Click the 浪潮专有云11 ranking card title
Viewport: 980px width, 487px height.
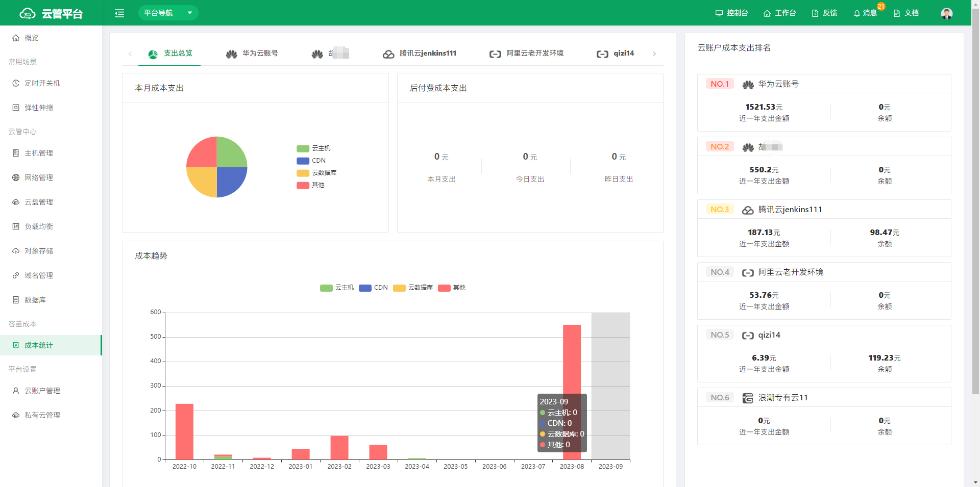(x=782, y=398)
